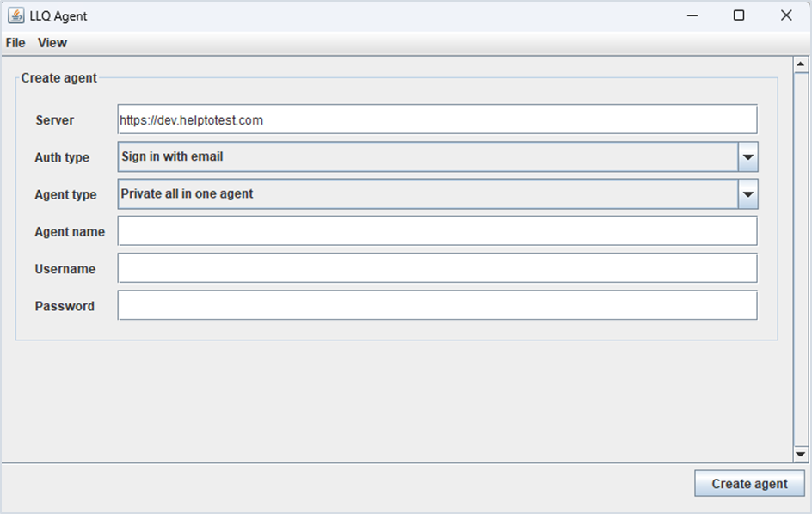The height and width of the screenshot is (514, 812).
Task: Maximize the LLQ Agent window
Action: click(x=739, y=15)
